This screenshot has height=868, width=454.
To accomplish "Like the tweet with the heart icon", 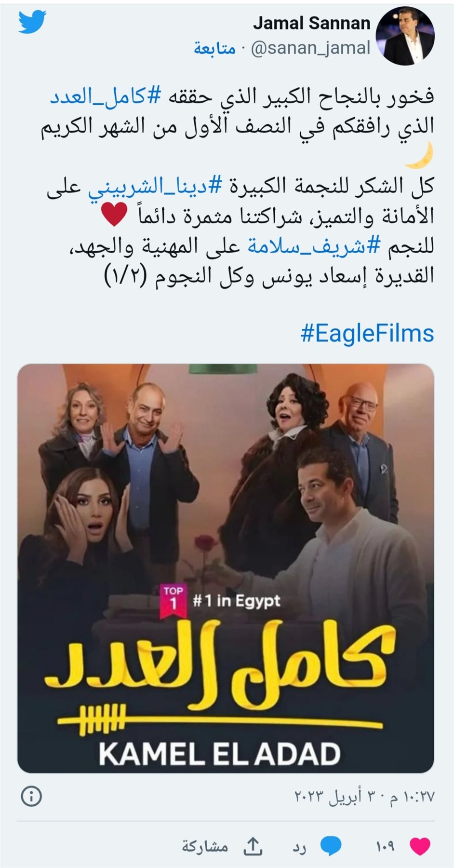I will (420, 846).
